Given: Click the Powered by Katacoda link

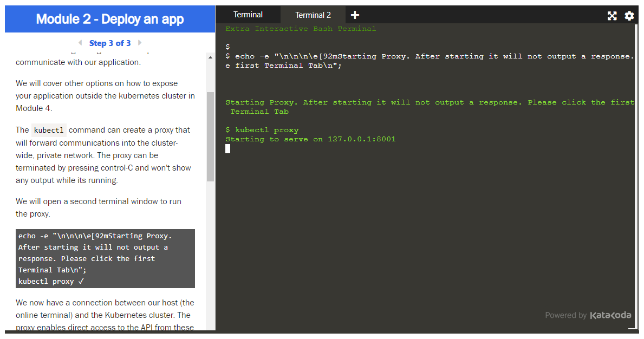Looking at the screenshot, I should [x=588, y=315].
